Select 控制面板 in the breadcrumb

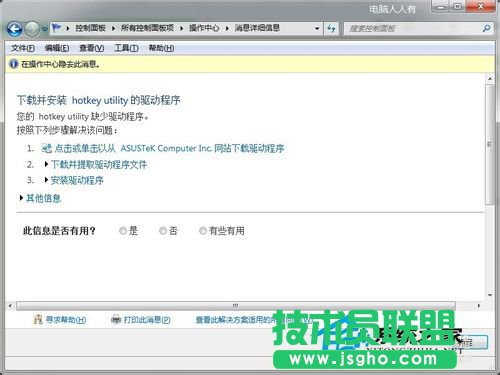(90, 28)
